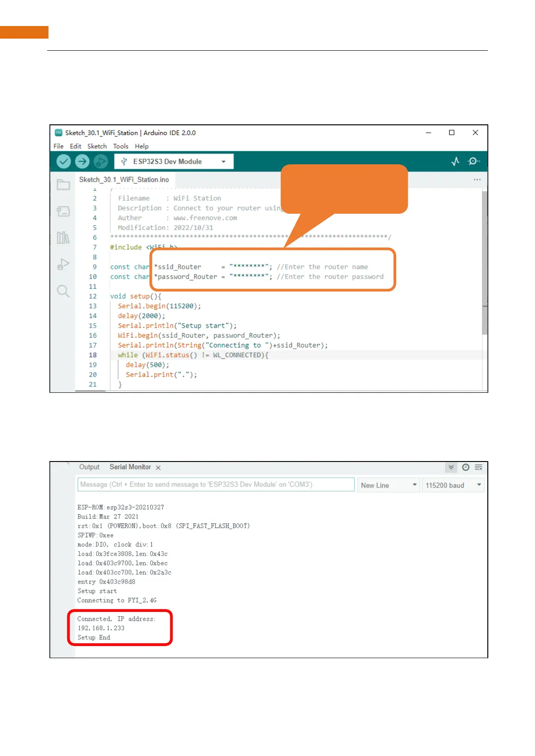Click the Arduino IDE app logo
This screenshot has width=535, height=756.
[58, 133]
